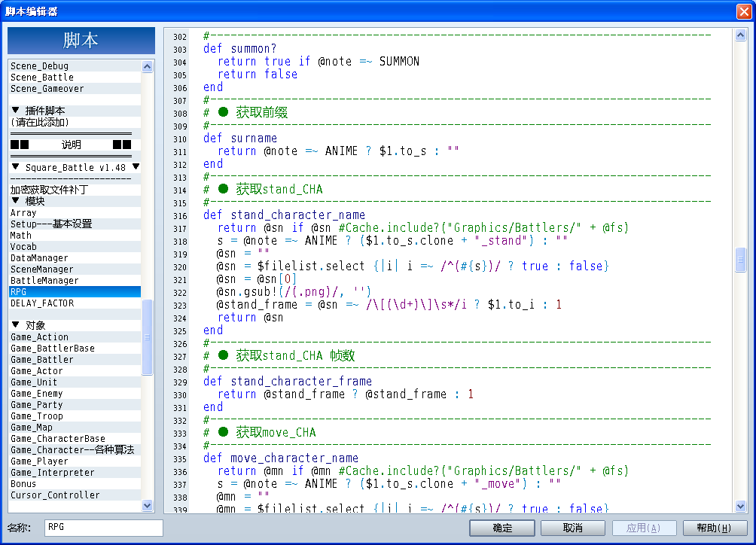The width and height of the screenshot is (756, 545).
Task: Click the code editor scrollbar thumb
Action: pos(741,260)
